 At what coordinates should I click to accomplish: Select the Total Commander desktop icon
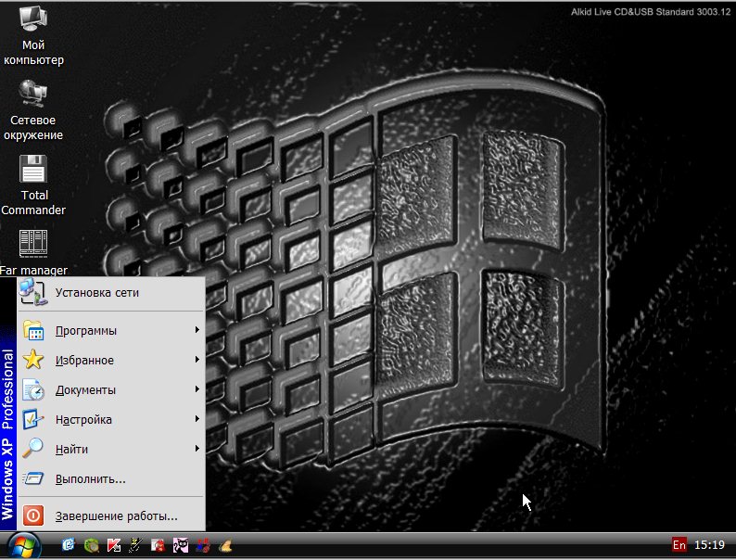click(x=33, y=185)
